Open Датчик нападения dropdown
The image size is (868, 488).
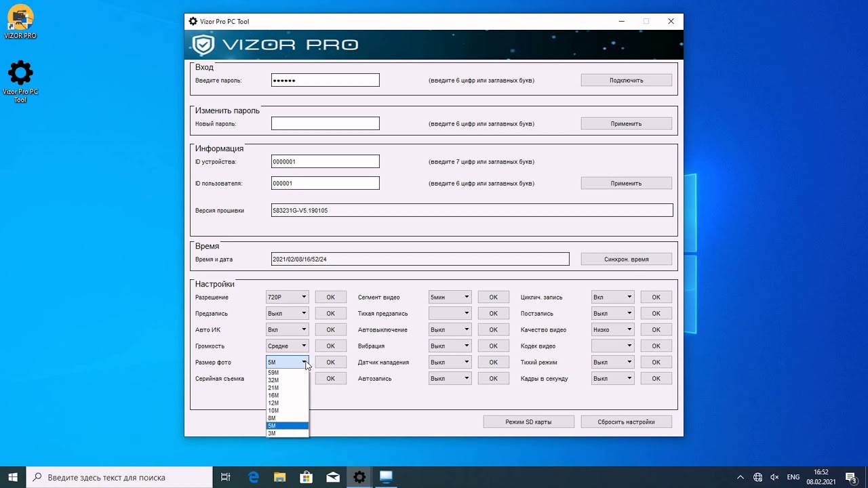[x=450, y=362]
